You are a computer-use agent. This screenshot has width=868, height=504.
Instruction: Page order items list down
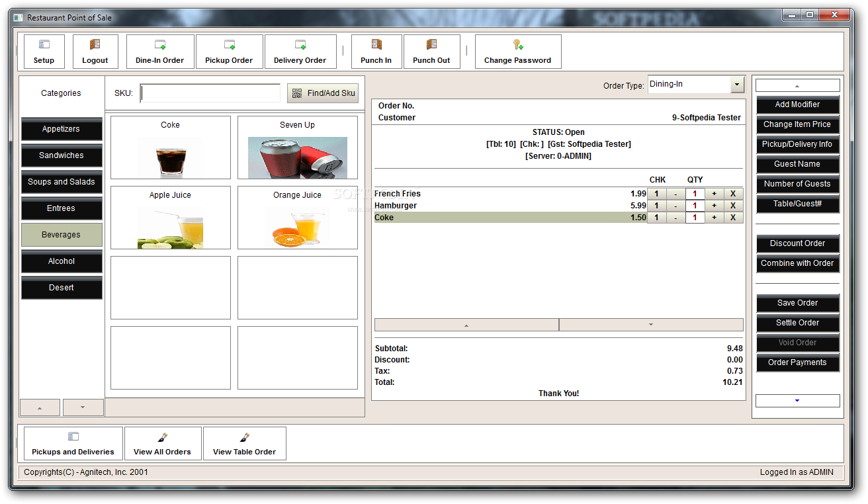pyautogui.click(x=651, y=325)
